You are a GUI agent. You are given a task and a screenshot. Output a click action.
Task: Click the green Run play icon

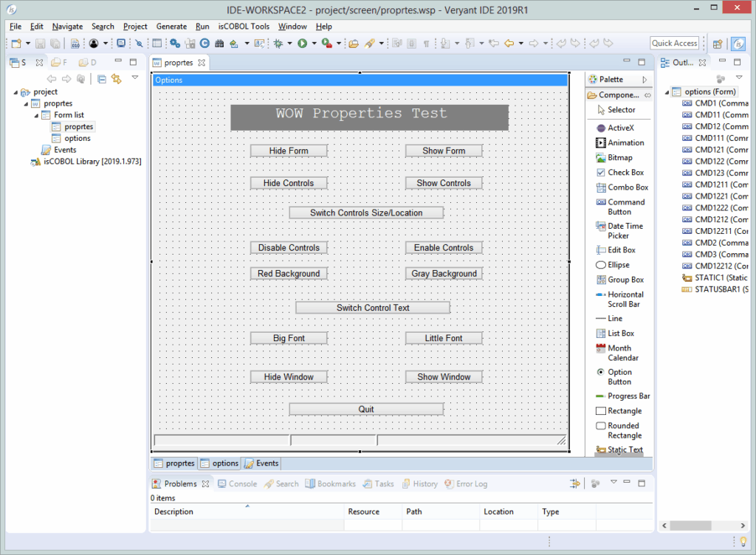(302, 44)
